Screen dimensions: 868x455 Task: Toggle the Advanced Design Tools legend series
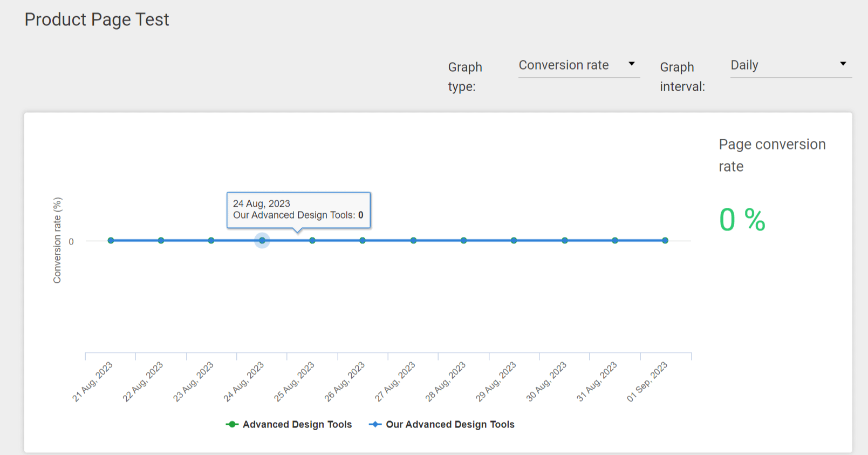point(289,424)
